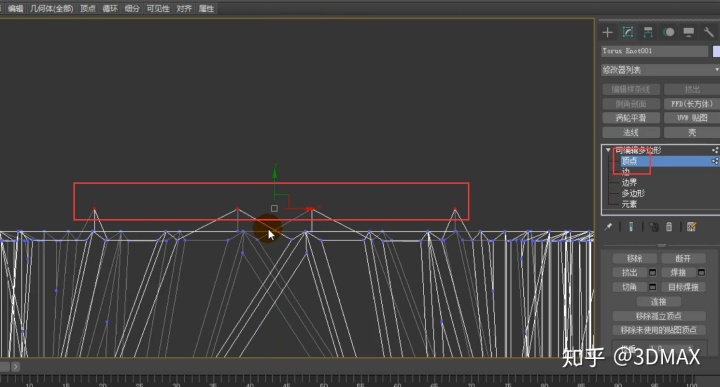Click the top 挤出 modifier button
The image size is (720, 387).
692,89
